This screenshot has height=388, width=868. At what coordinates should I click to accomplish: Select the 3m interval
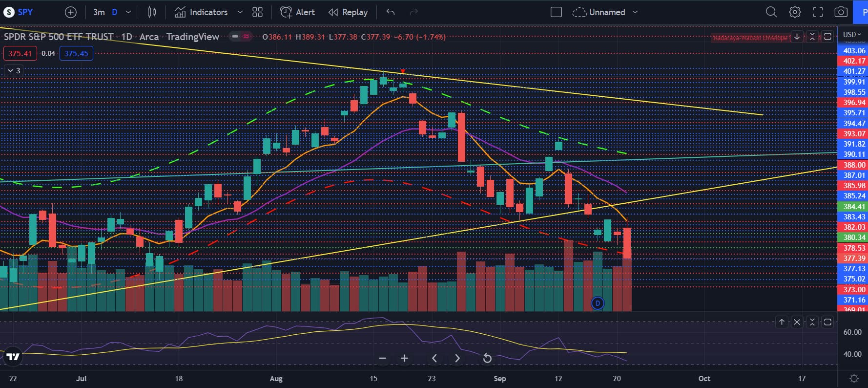[x=99, y=12]
